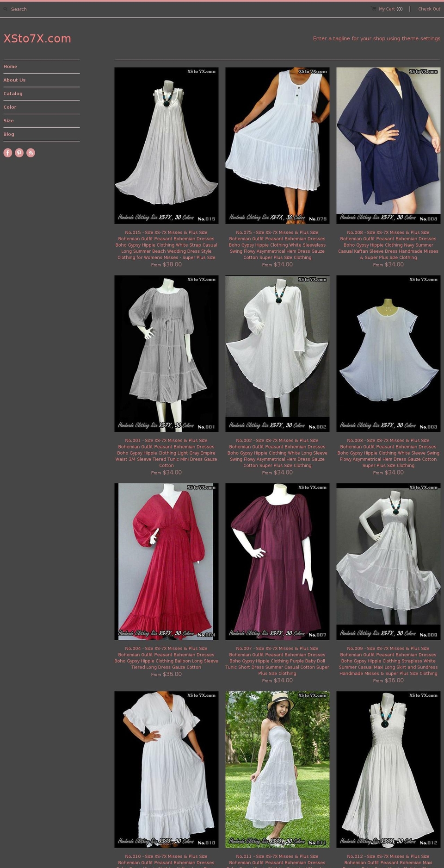
Task: Open the No.004 product title link
Action: pyautogui.click(x=166, y=658)
